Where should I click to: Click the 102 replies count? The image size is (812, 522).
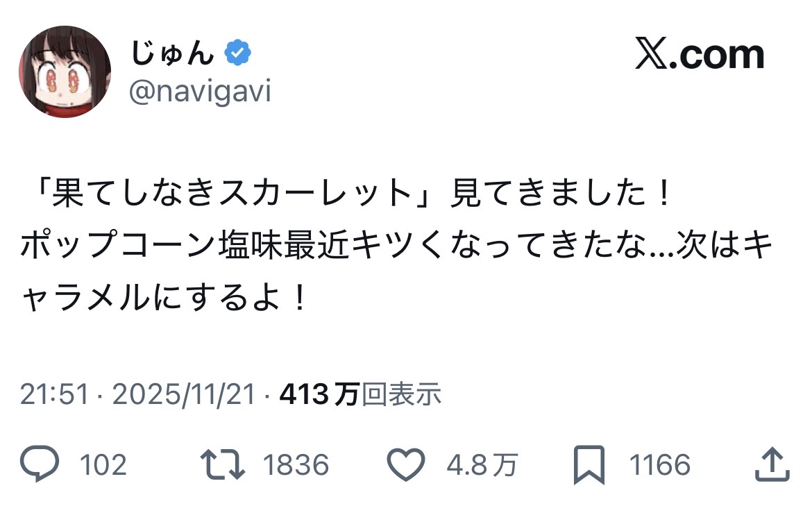(103, 464)
